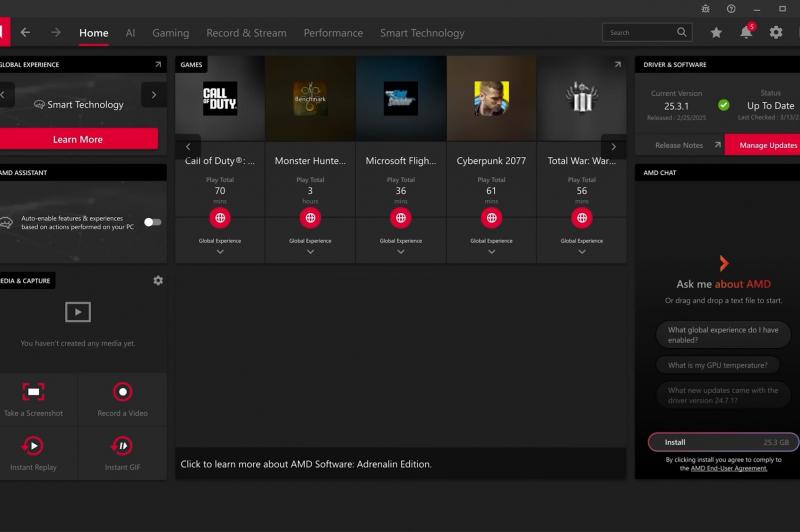The image size is (800, 532).
Task: Expand Global Experience under Microsoft Flight Simulator
Action: pyautogui.click(x=401, y=251)
